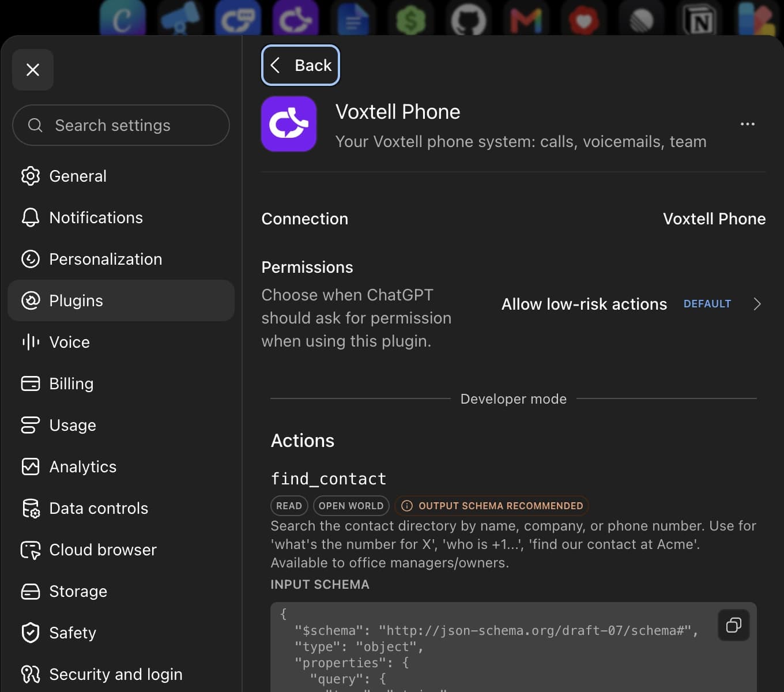
Task: Click the Safety shield icon
Action: 31,633
